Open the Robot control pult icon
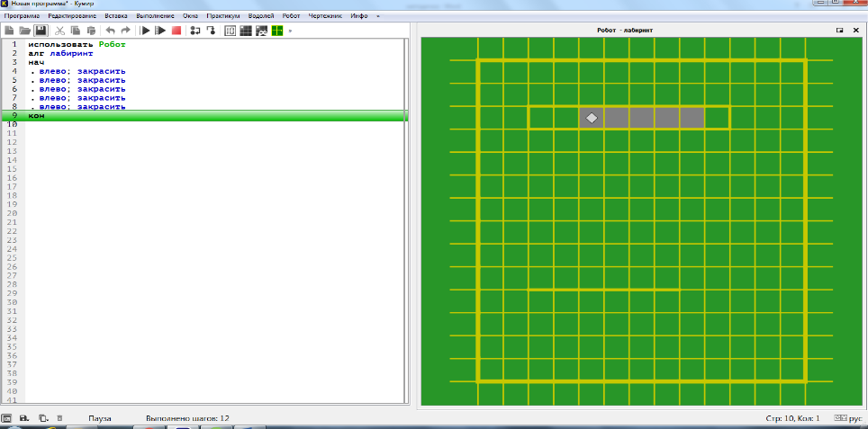The width and height of the screenshot is (868, 429). [261, 31]
